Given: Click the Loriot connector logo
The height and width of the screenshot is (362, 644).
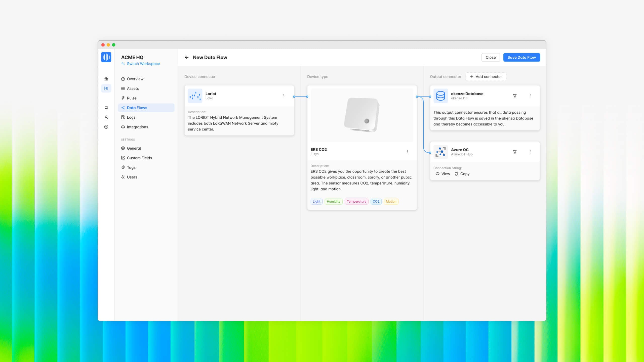Looking at the screenshot, I should tap(195, 96).
